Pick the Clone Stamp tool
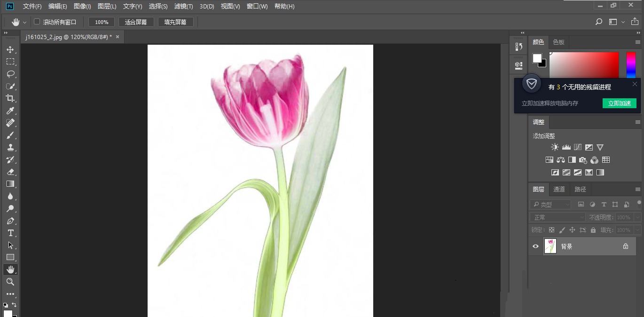This screenshot has width=644, height=317. (x=10, y=147)
